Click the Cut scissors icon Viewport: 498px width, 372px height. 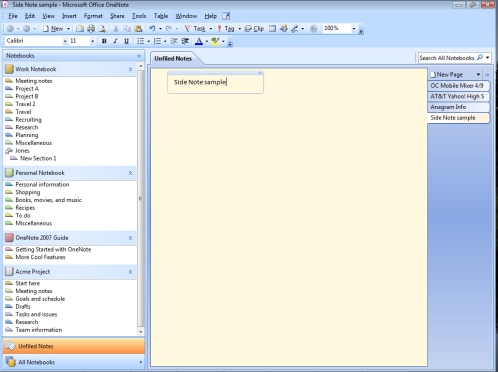coord(116,29)
